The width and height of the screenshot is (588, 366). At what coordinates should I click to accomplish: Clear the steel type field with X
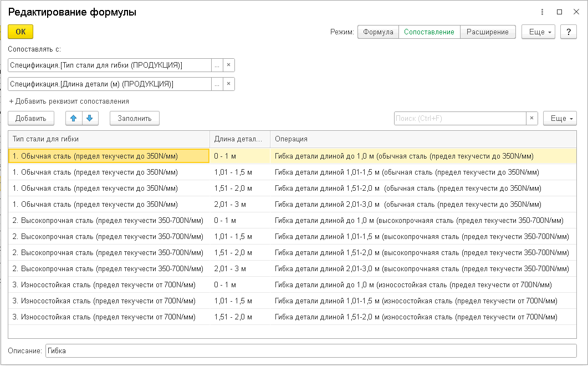click(x=229, y=65)
